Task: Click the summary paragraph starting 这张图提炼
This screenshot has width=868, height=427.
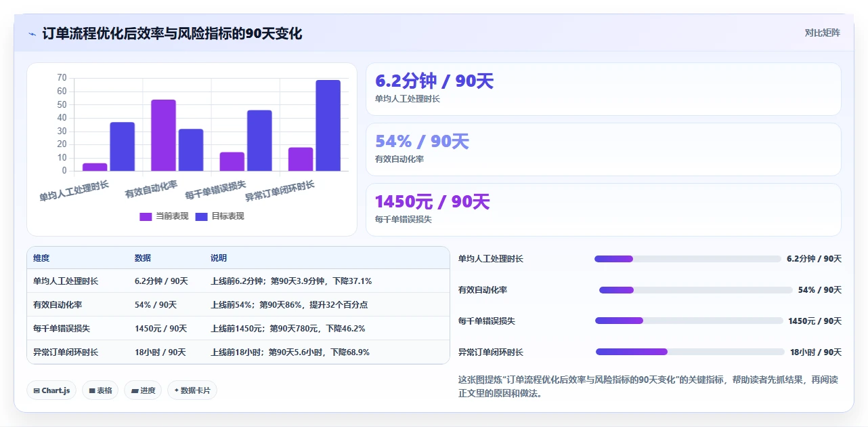Action: 648,386
